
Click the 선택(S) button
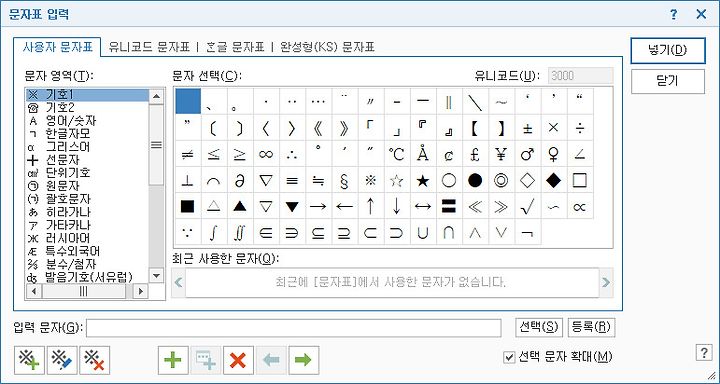[539, 327]
